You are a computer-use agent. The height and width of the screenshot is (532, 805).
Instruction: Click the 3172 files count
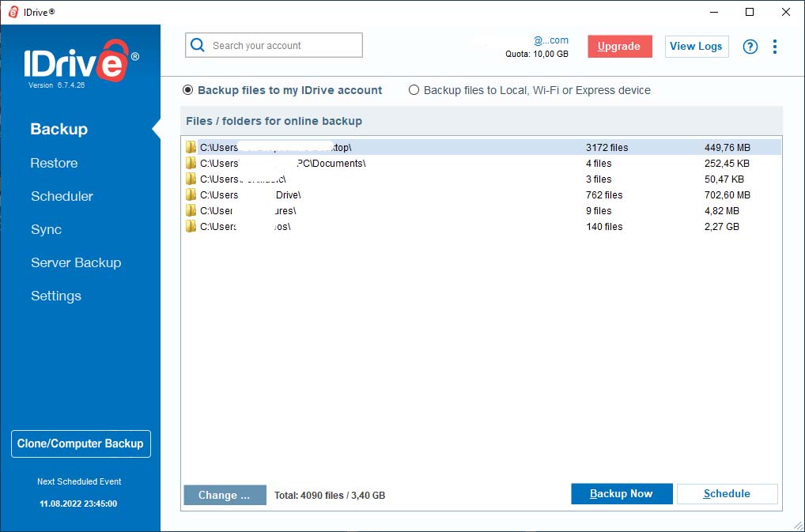(x=607, y=148)
